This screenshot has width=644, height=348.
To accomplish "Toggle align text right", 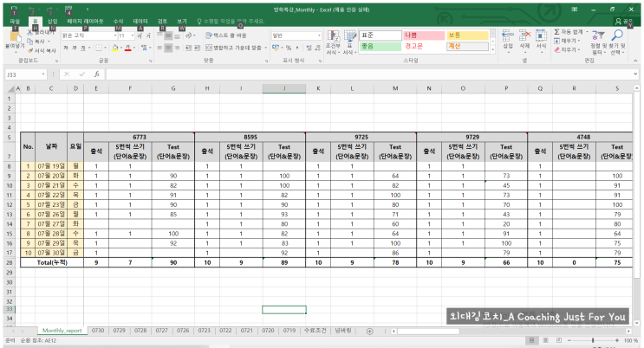I will [x=177, y=48].
